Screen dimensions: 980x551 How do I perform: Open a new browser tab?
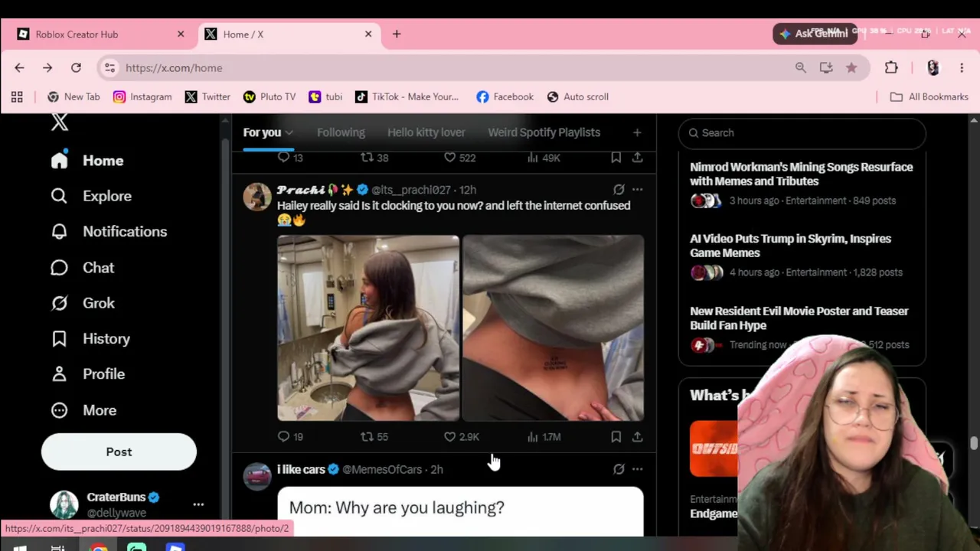coord(397,34)
